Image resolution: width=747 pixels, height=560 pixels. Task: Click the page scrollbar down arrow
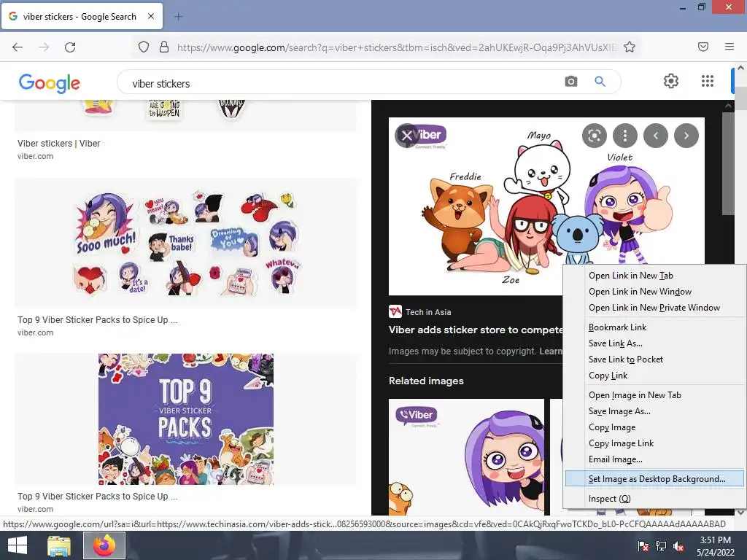point(740,513)
